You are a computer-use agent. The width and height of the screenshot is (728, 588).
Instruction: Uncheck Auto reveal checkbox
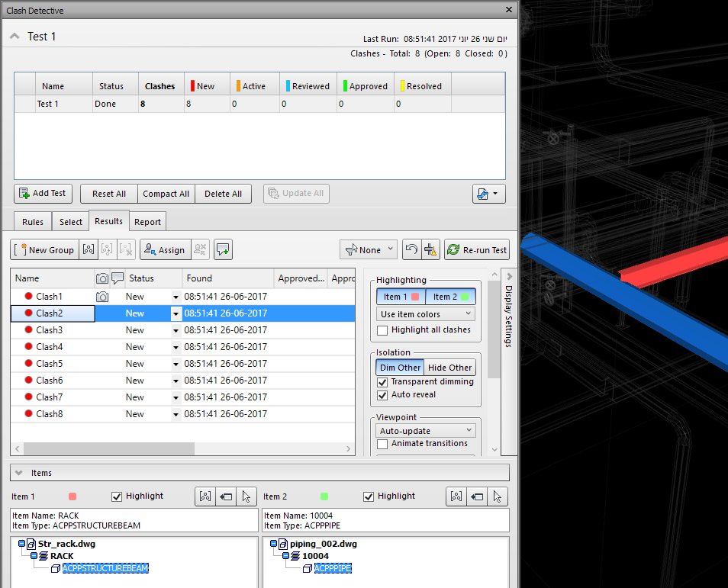pos(382,395)
